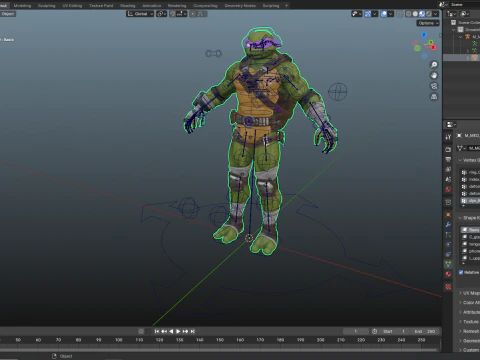Open the Sculpting workspace tab

click(x=47, y=5)
